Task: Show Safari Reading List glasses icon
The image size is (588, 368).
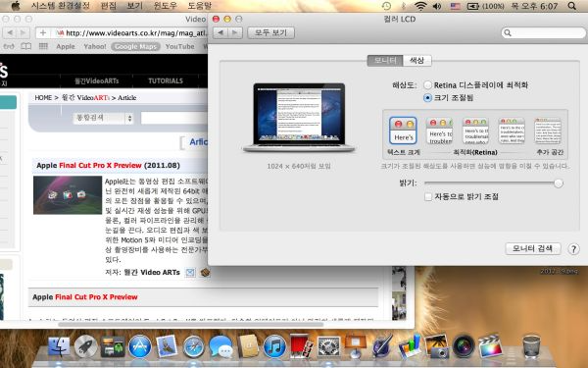Action: pos(9,46)
